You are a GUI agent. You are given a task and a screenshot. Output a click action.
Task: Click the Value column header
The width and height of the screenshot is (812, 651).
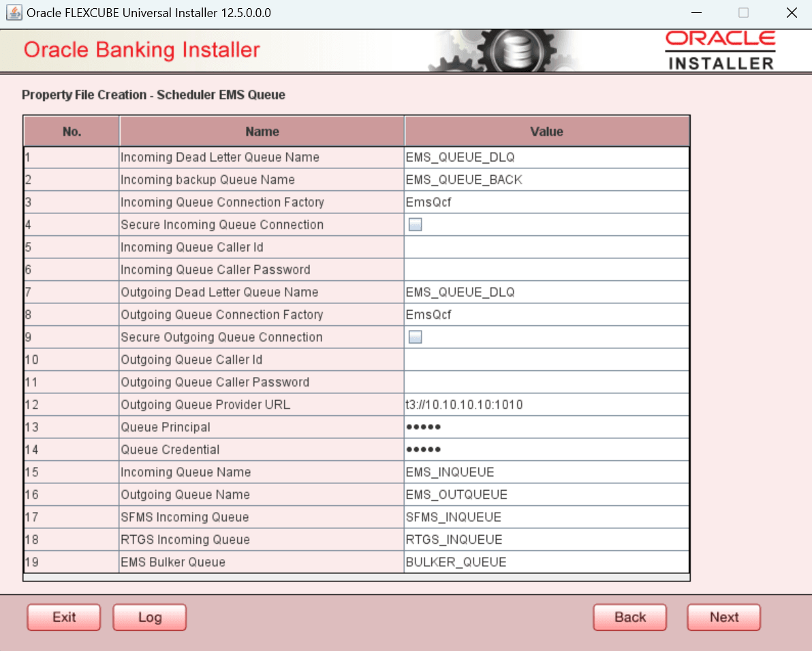coord(547,132)
